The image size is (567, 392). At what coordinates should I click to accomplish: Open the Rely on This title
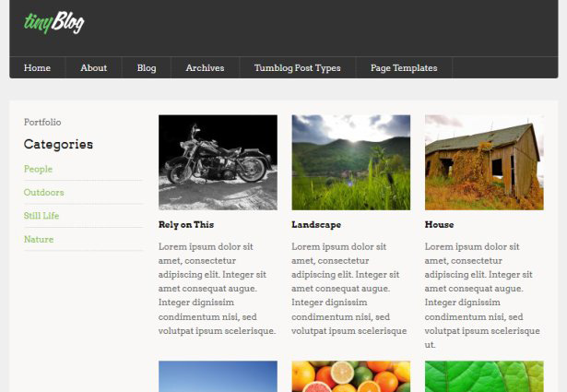(x=186, y=224)
